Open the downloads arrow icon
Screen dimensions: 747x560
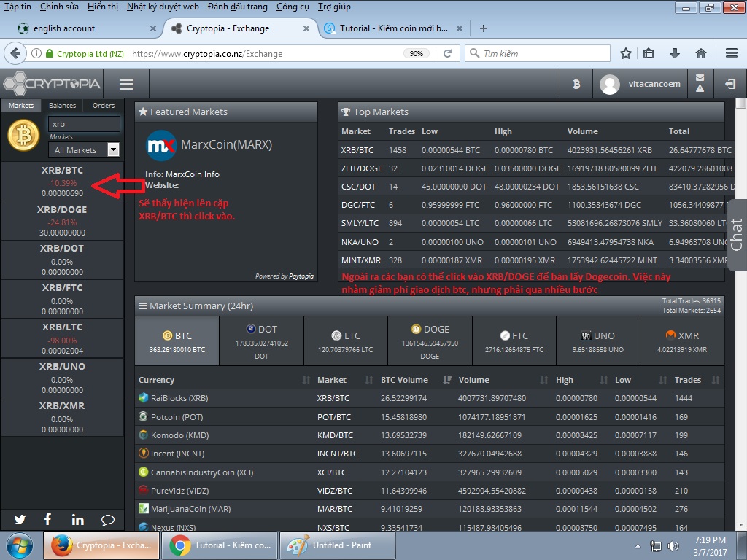coord(674,53)
